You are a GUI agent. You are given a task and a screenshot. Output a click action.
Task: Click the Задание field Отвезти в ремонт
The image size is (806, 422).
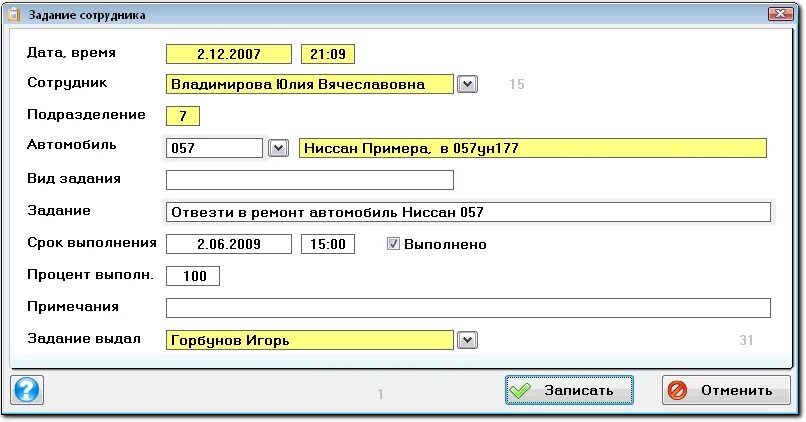coord(468,212)
